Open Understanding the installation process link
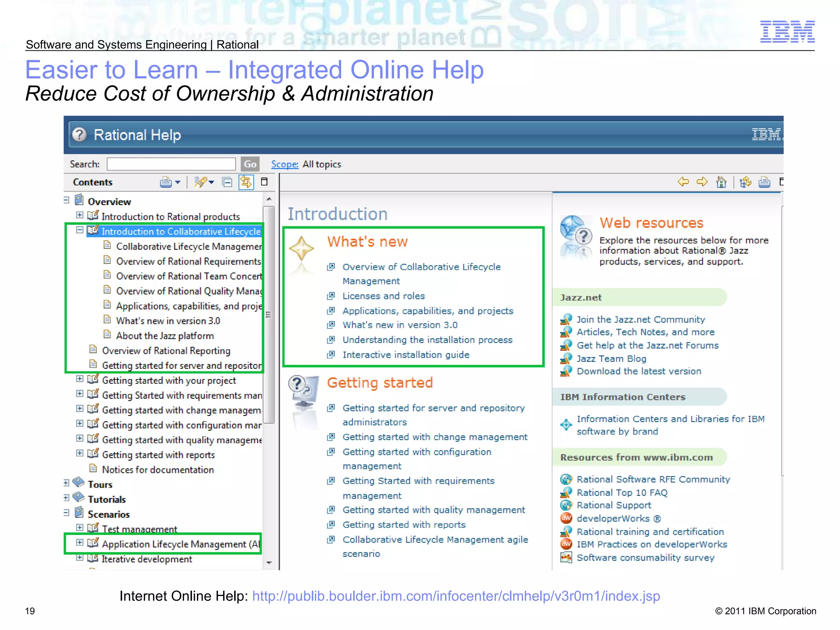 (427, 340)
